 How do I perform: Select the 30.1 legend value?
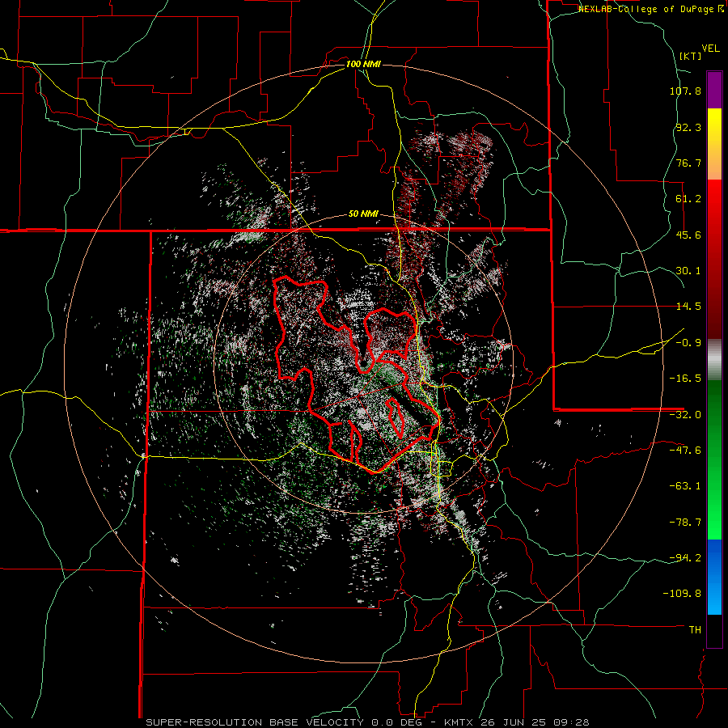688,271
